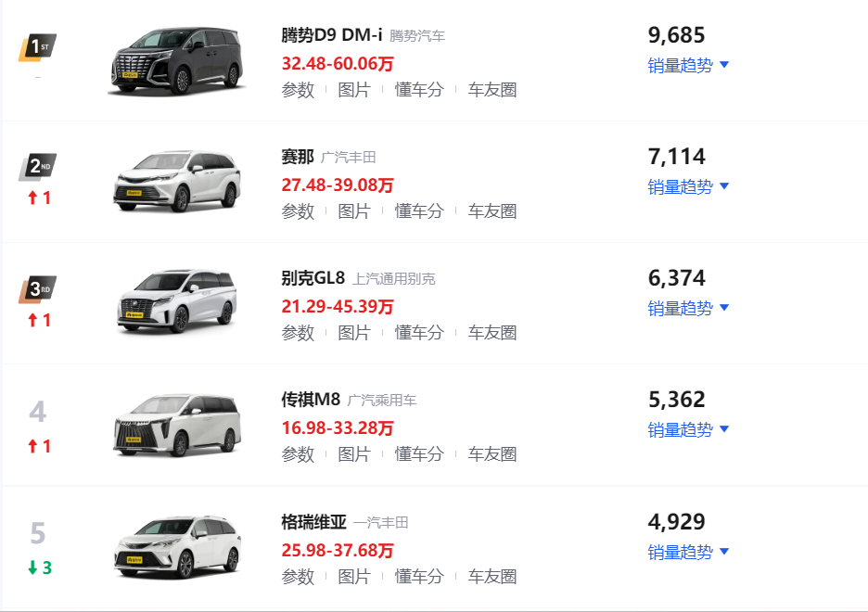Show 销量趋势 for 传祺M8
The width and height of the screenshot is (868, 612).
pos(688,429)
